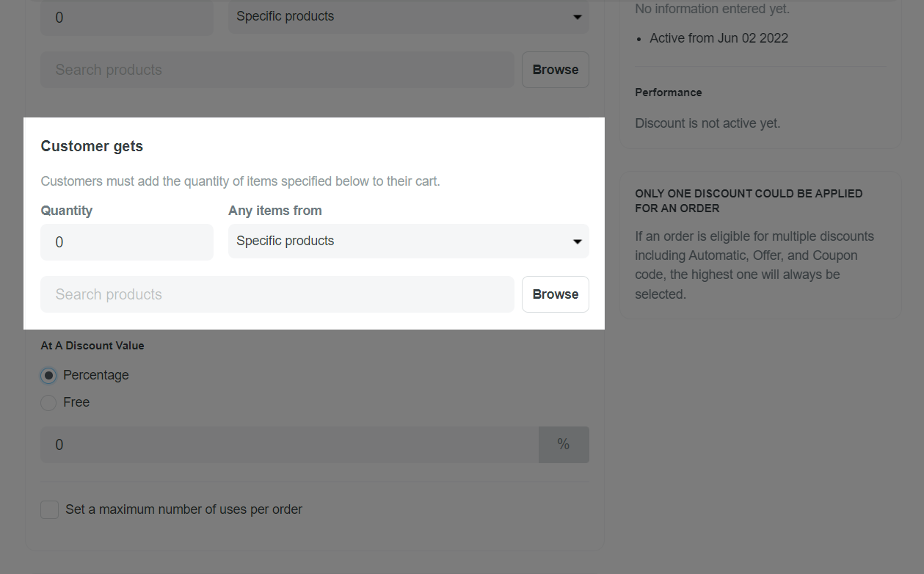Click the top dimmed Search products field
Viewport: 924px width, 574px height.
point(277,70)
